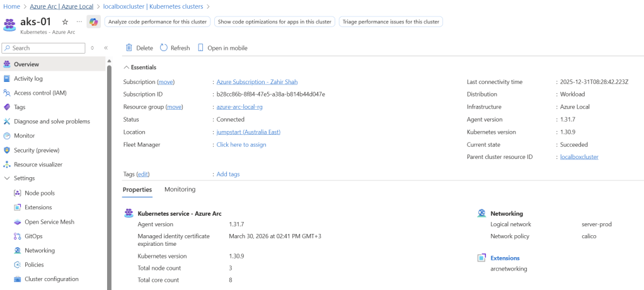Screen dimensions: 644x290
Task: Open Open Service Mesh settings
Action: (x=49, y=222)
